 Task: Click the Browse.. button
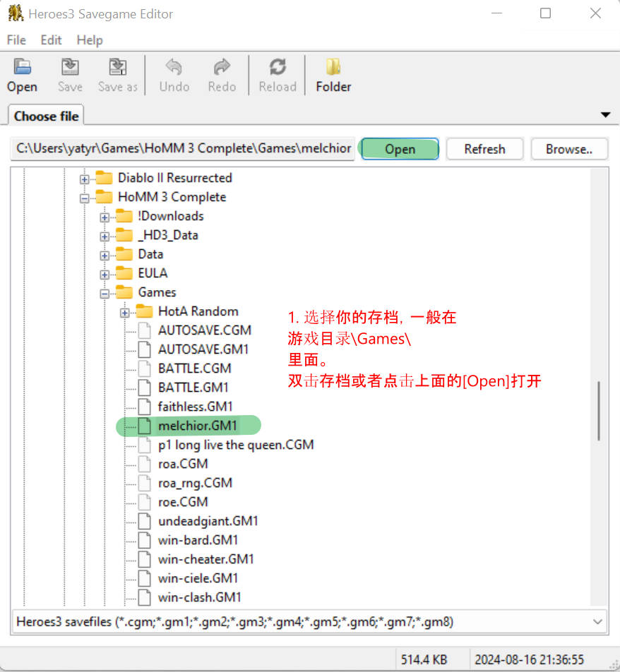click(569, 149)
